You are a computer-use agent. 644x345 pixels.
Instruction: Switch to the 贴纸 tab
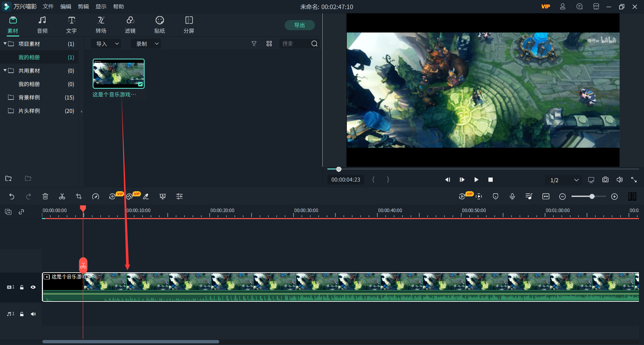point(160,25)
